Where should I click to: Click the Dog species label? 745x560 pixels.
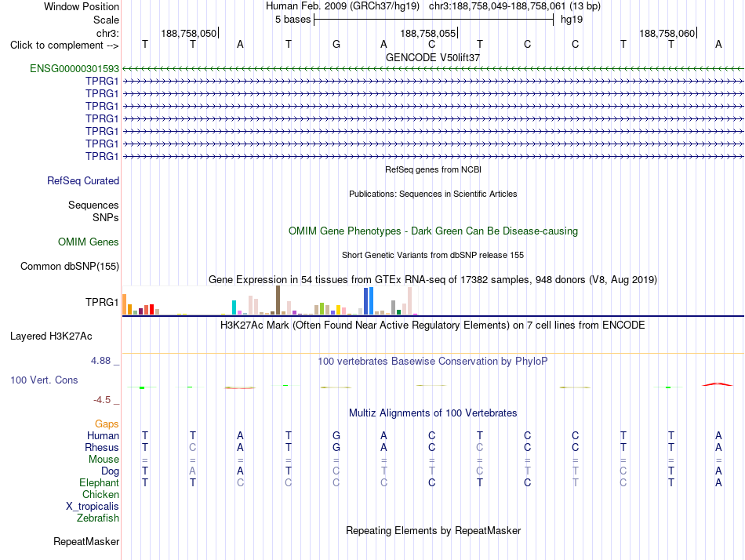(111, 471)
